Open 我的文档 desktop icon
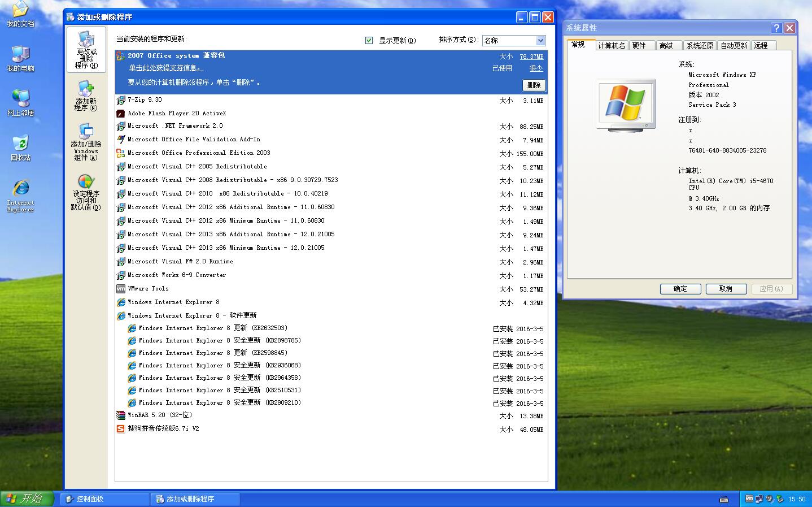This screenshot has width=812, height=507. (x=20, y=14)
